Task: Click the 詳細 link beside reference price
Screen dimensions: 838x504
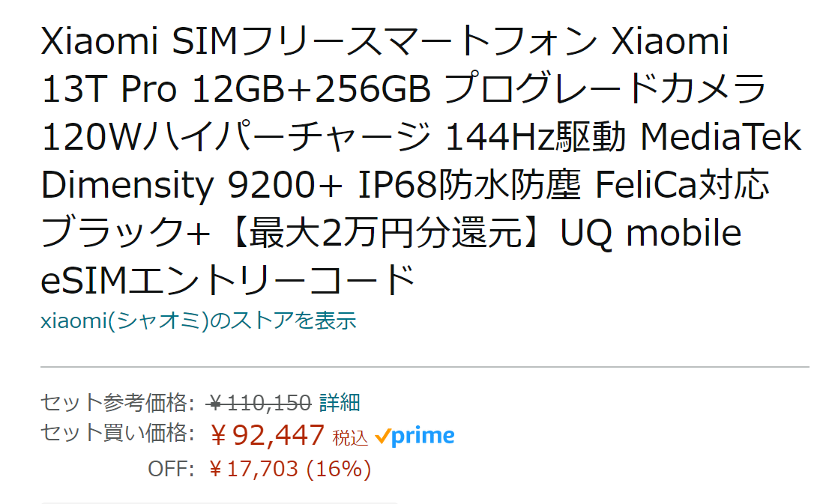Action: pos(340,403)
